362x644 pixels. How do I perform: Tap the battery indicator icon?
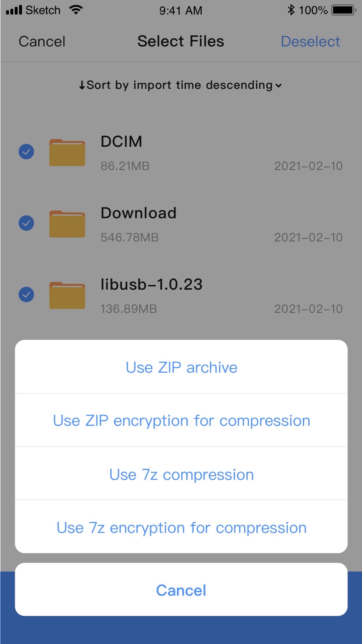click(344, 10)
